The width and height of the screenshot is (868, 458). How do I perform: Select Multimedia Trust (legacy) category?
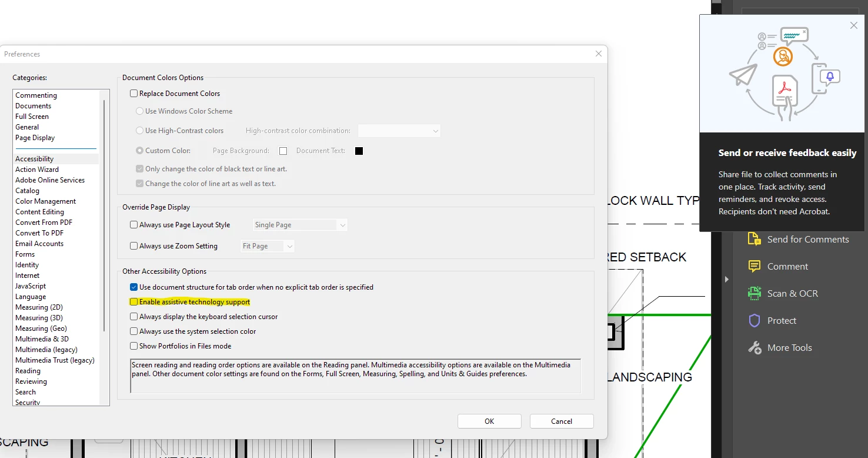[55, 360]
